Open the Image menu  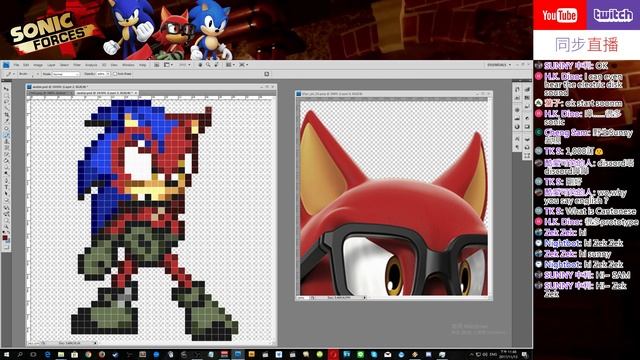tap(38, 65)
